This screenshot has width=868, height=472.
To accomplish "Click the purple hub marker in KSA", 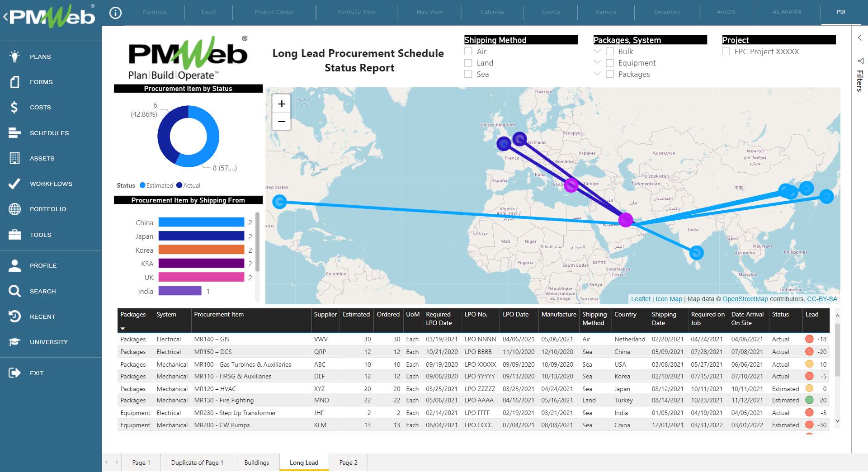I will pyautogui.click(x=626, y=220).
